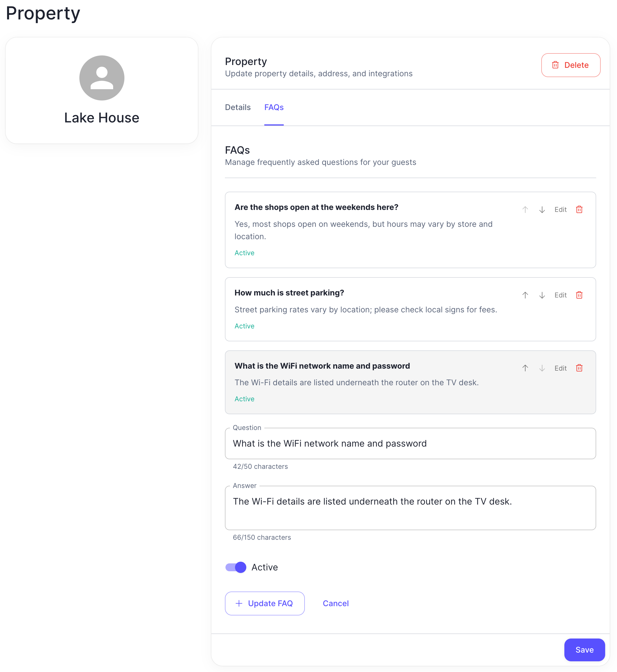Move the shops FAQ up

coord(525,209)
